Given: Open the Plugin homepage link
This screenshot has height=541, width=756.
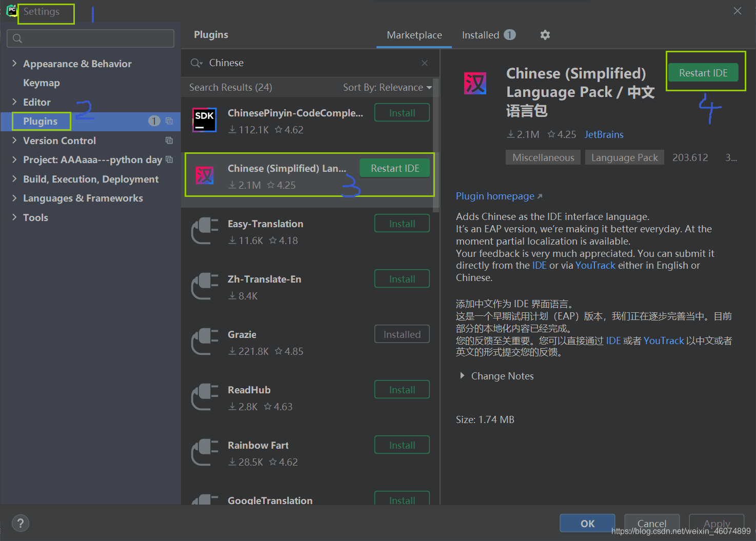Looking at the screenshot, I should coord(499,196).
